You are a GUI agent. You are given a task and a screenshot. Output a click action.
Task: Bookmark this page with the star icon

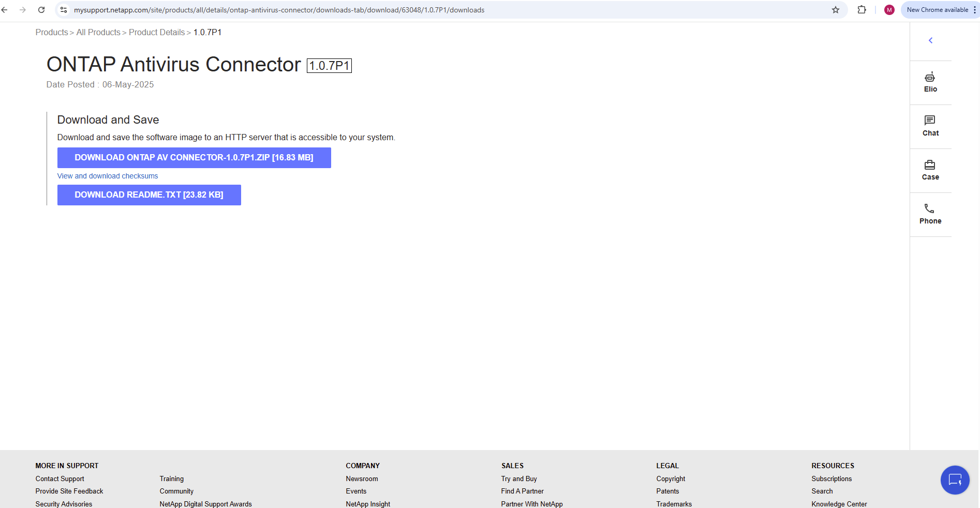pos(836,10)
